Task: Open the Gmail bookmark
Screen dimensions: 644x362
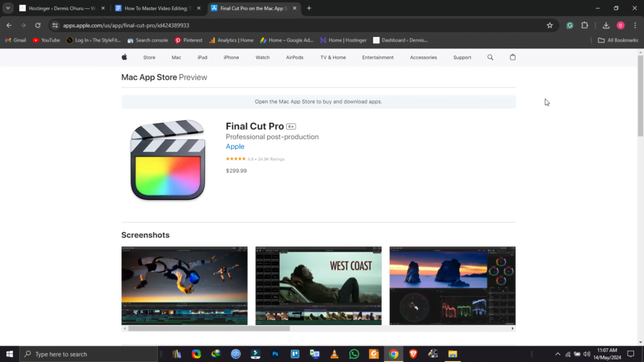Action: 16,40
